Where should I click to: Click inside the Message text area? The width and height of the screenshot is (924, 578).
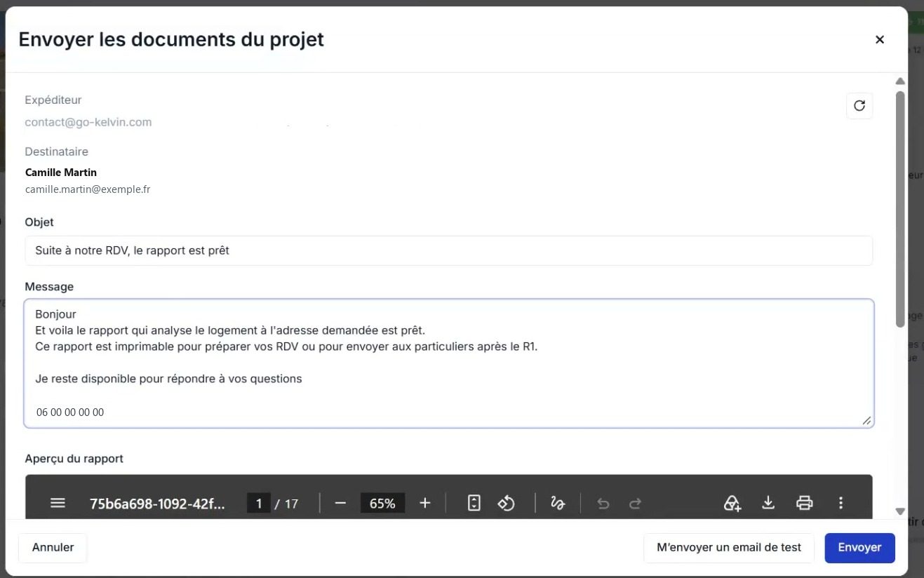(449, 363)
